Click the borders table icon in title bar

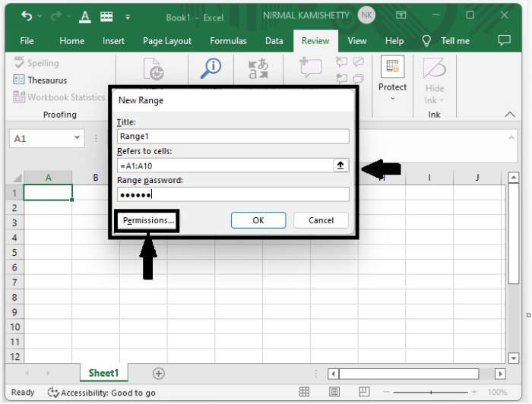click(x=106, y=16)
